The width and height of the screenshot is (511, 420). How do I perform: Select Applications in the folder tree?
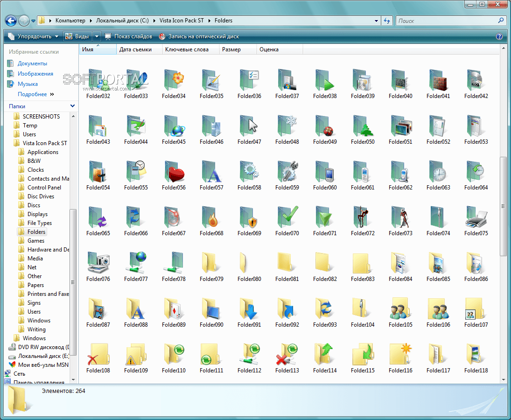click(42, 152)
